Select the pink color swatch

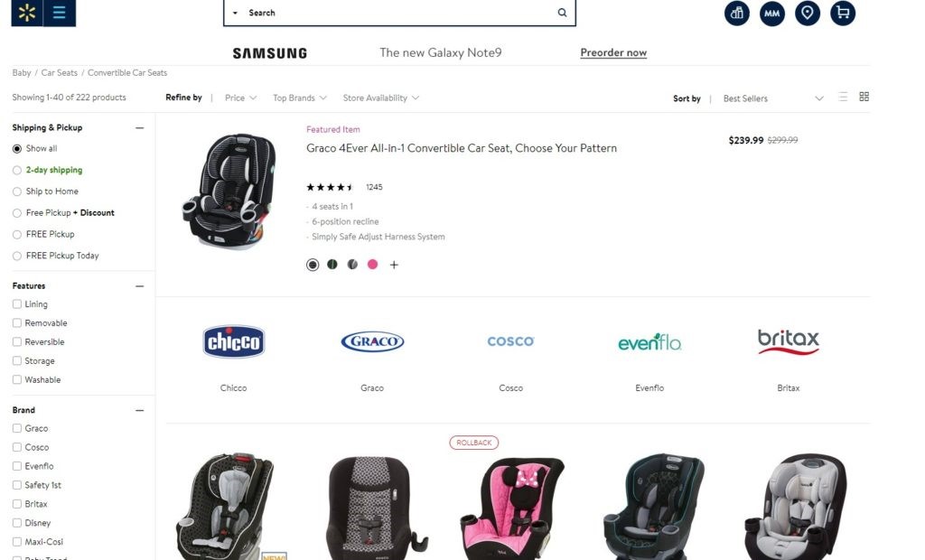[372, 265]
